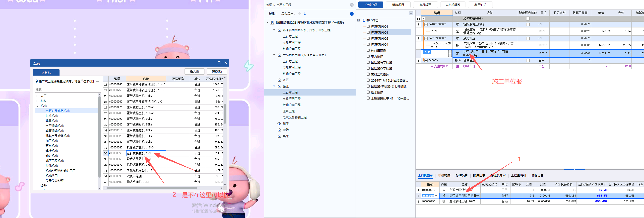Open the ellipsis browse button in 1-335 code cell
Image resolution: width=644 pixels, height=218 pixels.
pyautogui.click(x=450, y=53)
